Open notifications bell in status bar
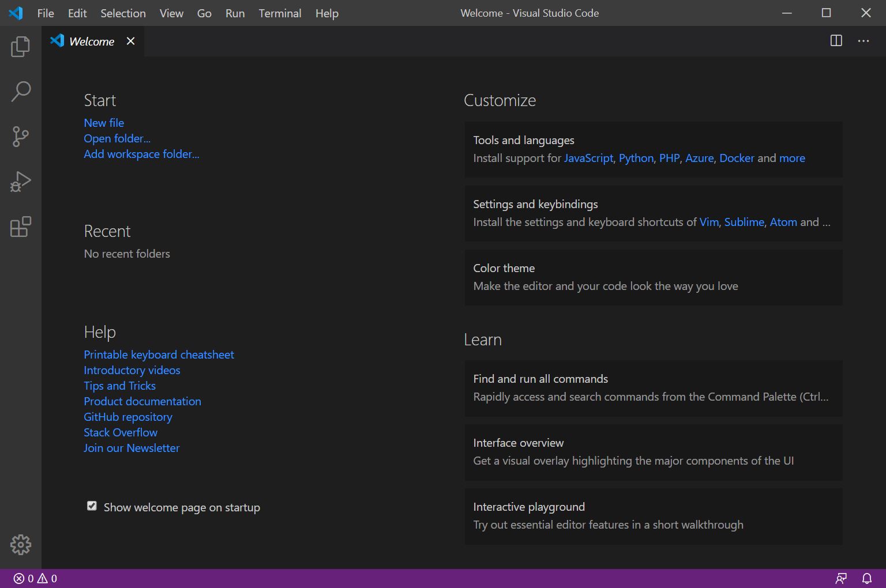The image size is (886, 588). click(867, 578)
